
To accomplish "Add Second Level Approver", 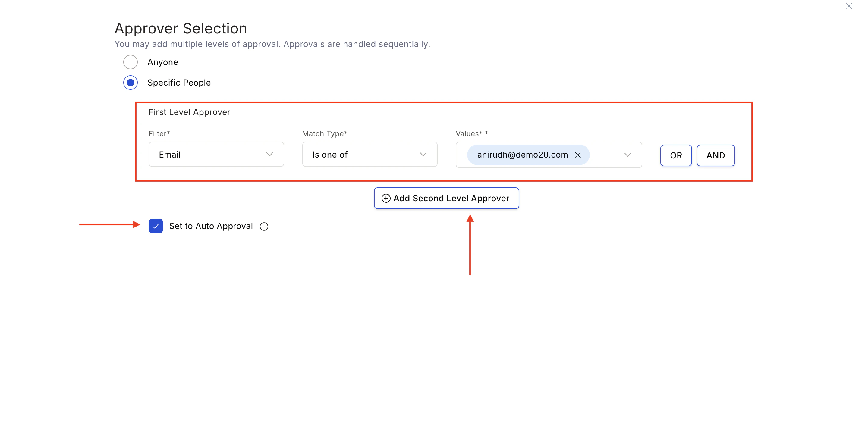I will pos(446,198).
